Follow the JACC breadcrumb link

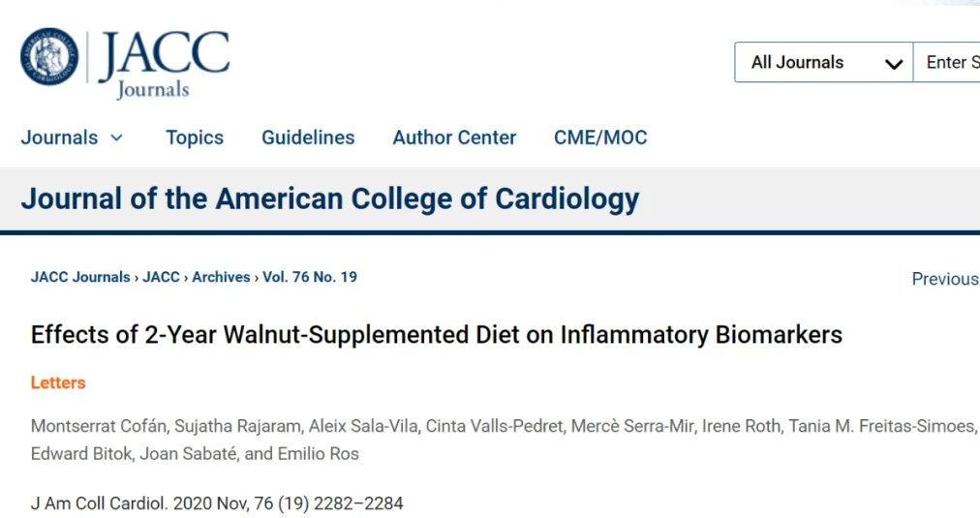[162, 277]
